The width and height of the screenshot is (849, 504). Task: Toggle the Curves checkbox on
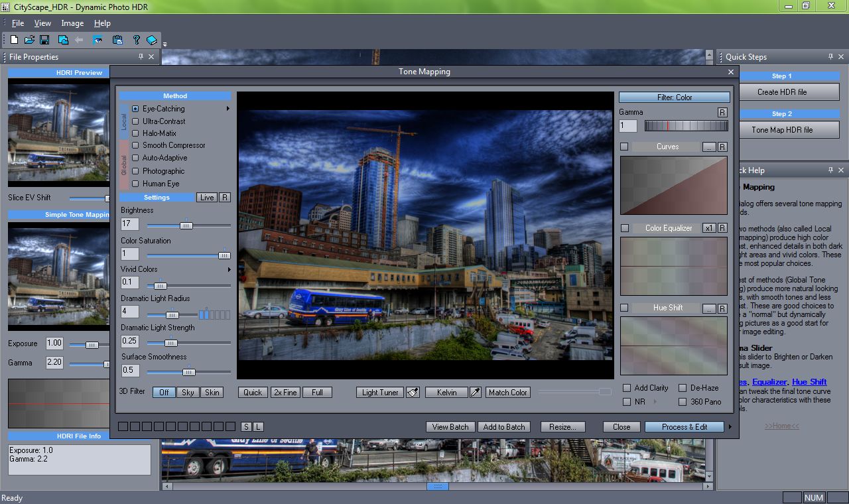tap(623, 146)
